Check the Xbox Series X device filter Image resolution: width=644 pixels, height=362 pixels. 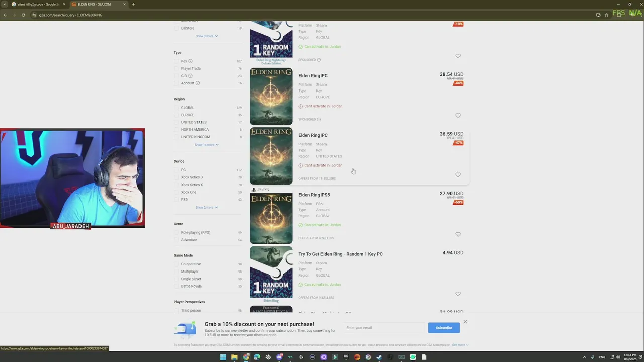(x=176, y=185)
